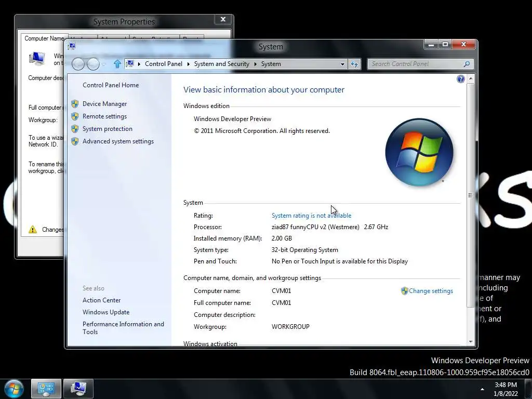Click the computer icon in System Properties
The height and width of the screenshot is (399, 532).
point(37,58)
